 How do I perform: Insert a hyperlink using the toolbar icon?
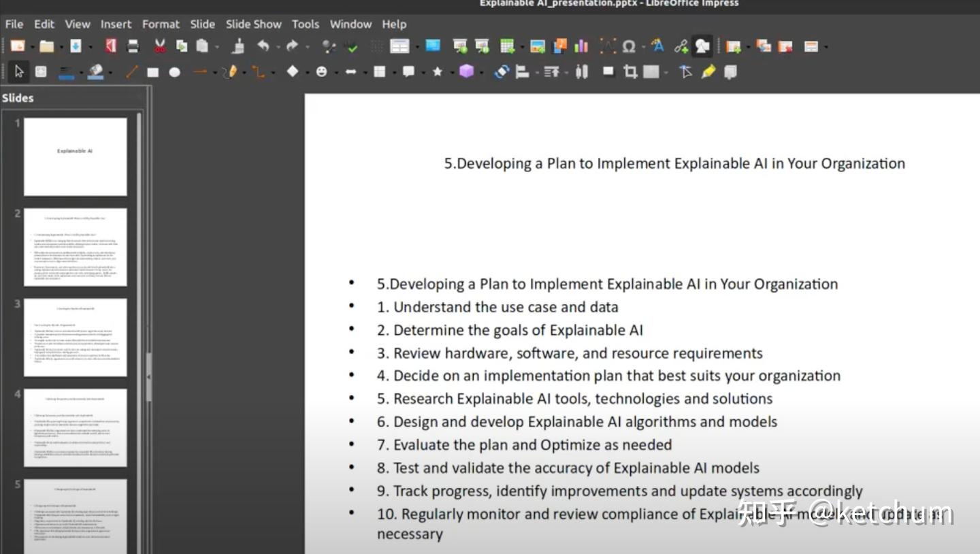tap(681, 46)
